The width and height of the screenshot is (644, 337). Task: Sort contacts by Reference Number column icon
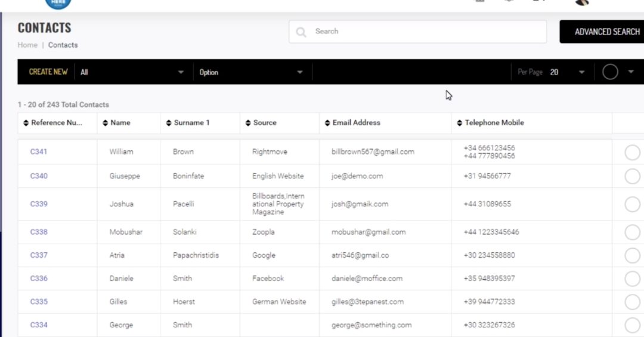(26, 123)
